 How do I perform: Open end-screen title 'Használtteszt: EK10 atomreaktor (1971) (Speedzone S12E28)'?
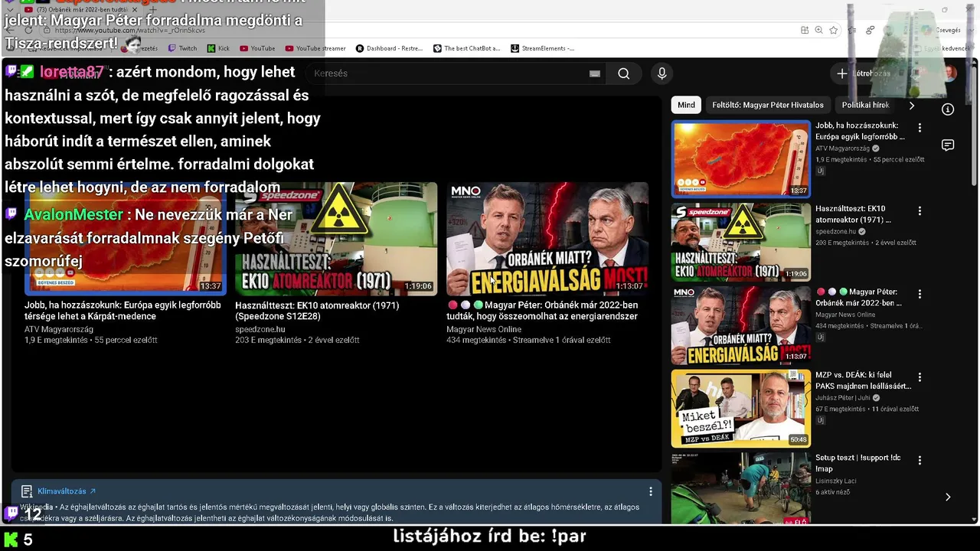point(317,311)
